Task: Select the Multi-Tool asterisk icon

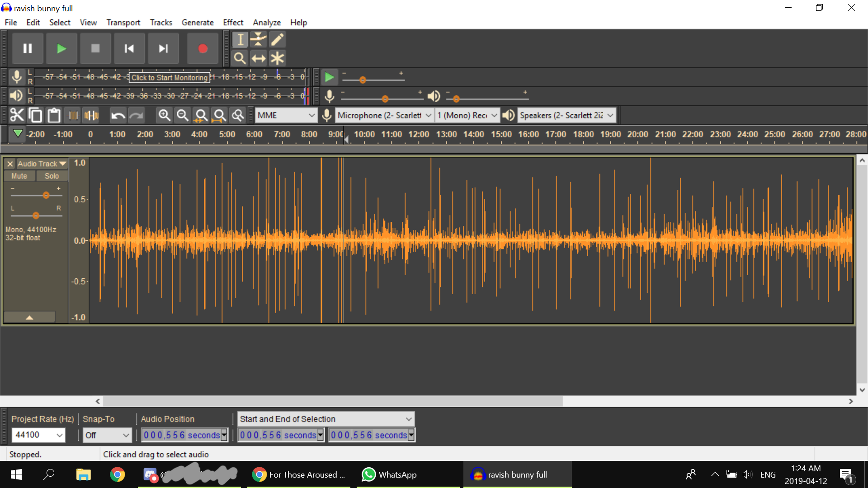Action: click(x=277, y=58)
